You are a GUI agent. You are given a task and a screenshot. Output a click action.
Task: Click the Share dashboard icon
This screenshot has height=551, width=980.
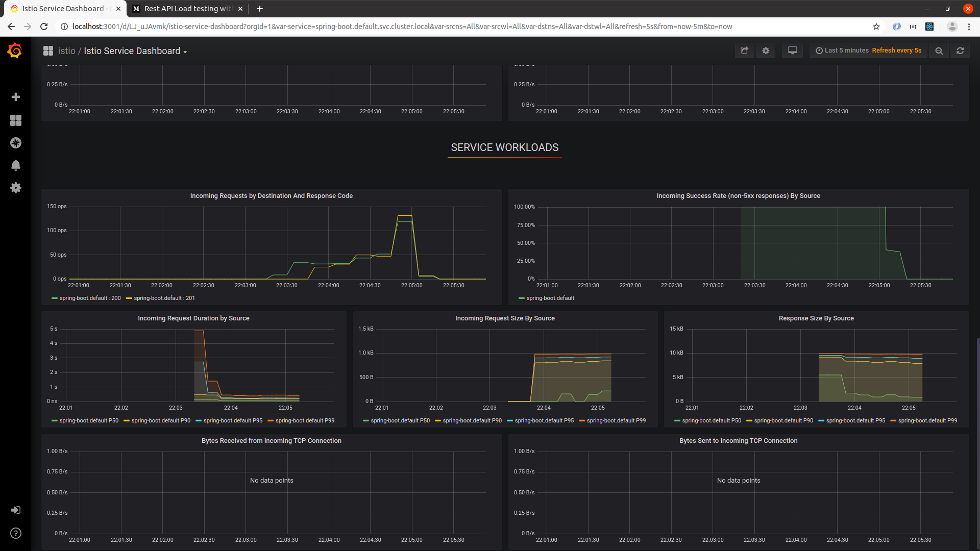(x=744, y=51)
